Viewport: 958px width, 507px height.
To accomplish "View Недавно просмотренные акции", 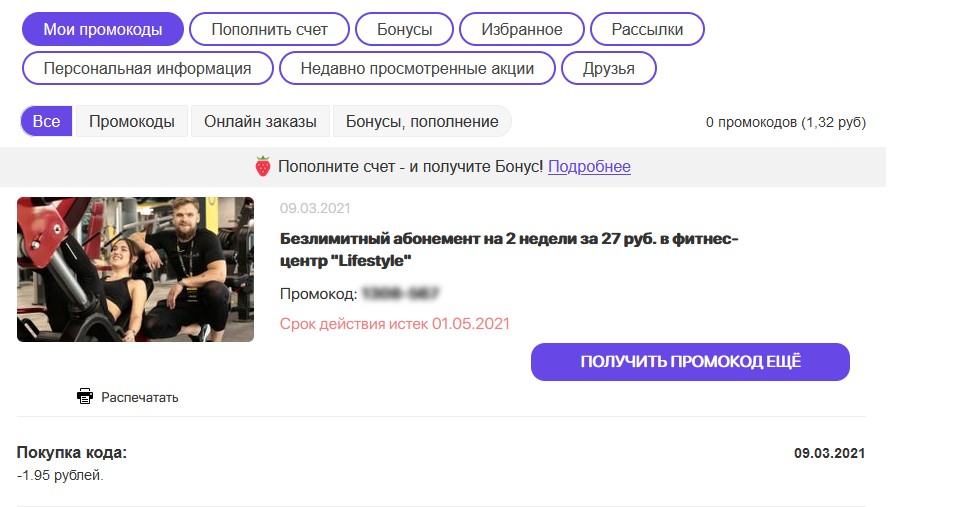I will pos(415,69).
